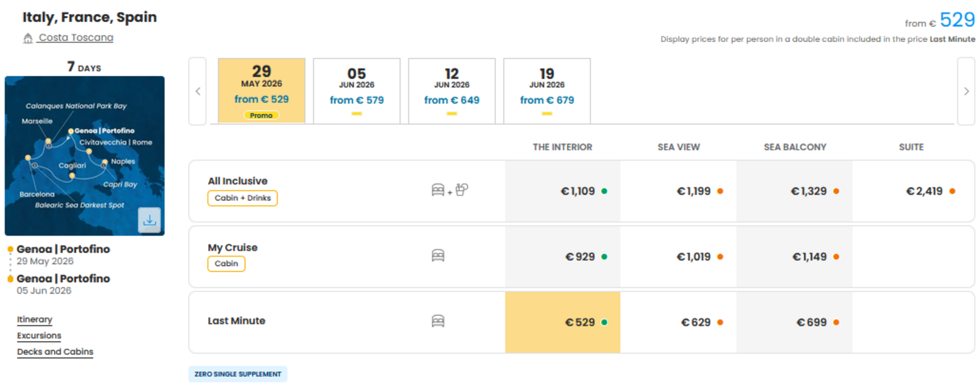Download the itinerary map image
The width and height of the screenshot is (980, 386).
click(149, 220)
